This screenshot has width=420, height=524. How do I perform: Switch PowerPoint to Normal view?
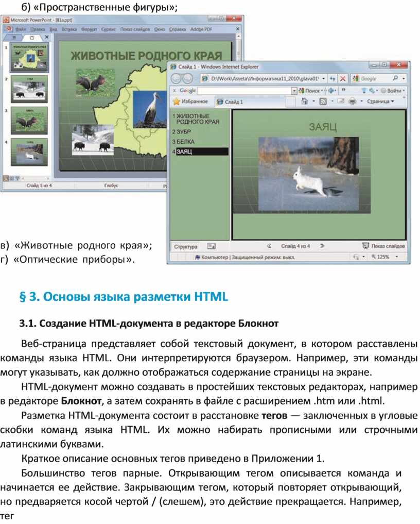[x=6, y=178]
